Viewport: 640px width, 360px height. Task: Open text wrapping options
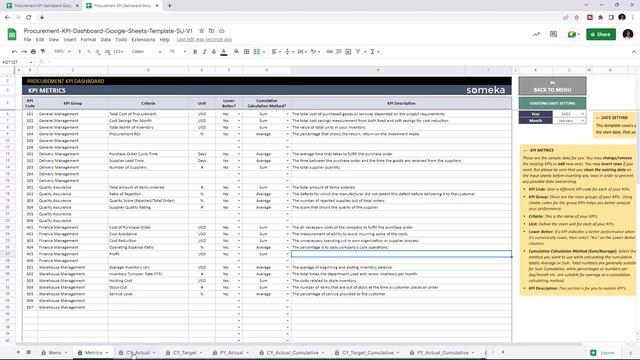click(302, 52)
